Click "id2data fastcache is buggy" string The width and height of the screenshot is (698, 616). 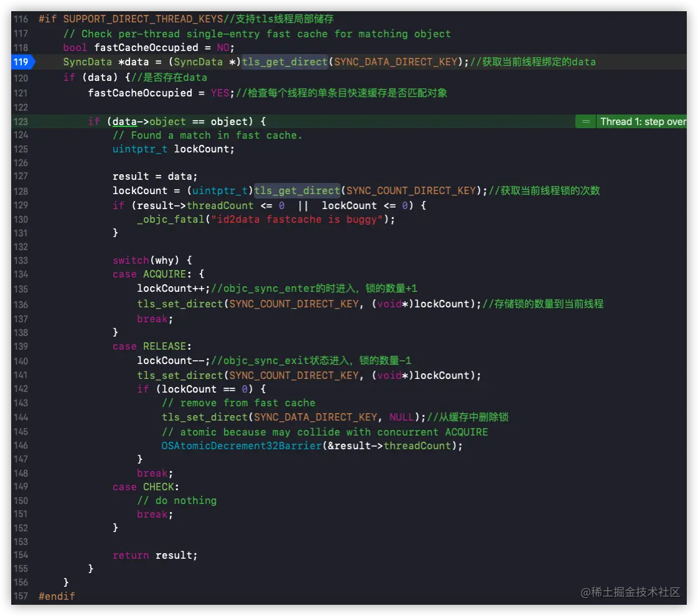coord(297,220)
